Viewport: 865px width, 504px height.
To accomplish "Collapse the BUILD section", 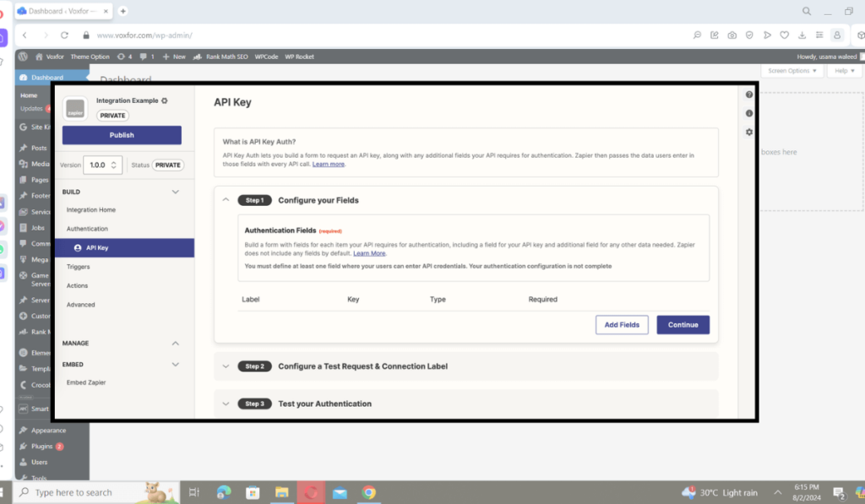I will point(175,192).
